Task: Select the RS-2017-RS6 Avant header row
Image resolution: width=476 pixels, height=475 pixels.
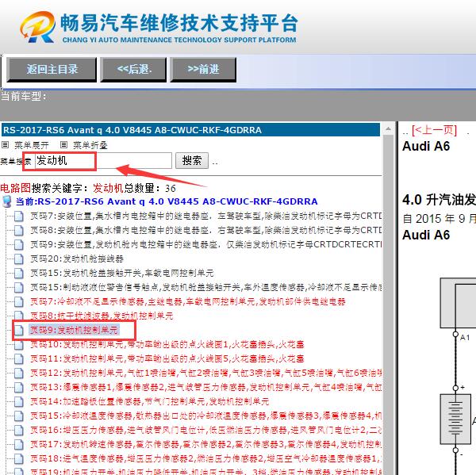Action: [190, 130]
